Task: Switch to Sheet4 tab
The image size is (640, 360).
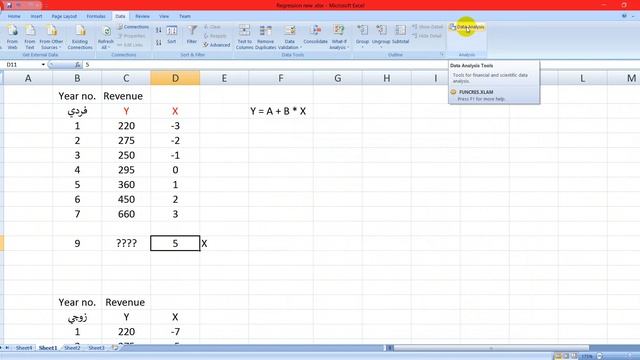Action: pos(24,348)
